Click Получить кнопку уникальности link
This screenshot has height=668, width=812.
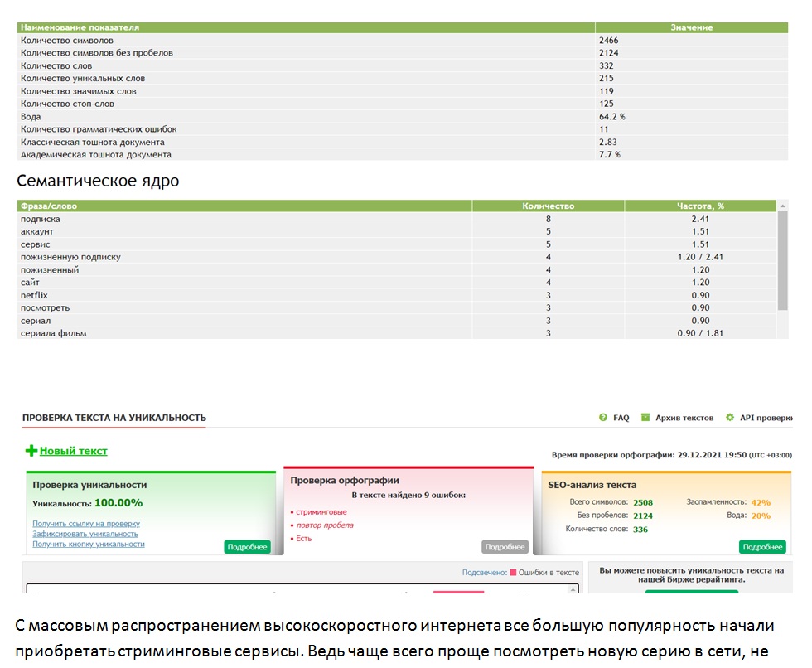(x=89, y=544)
